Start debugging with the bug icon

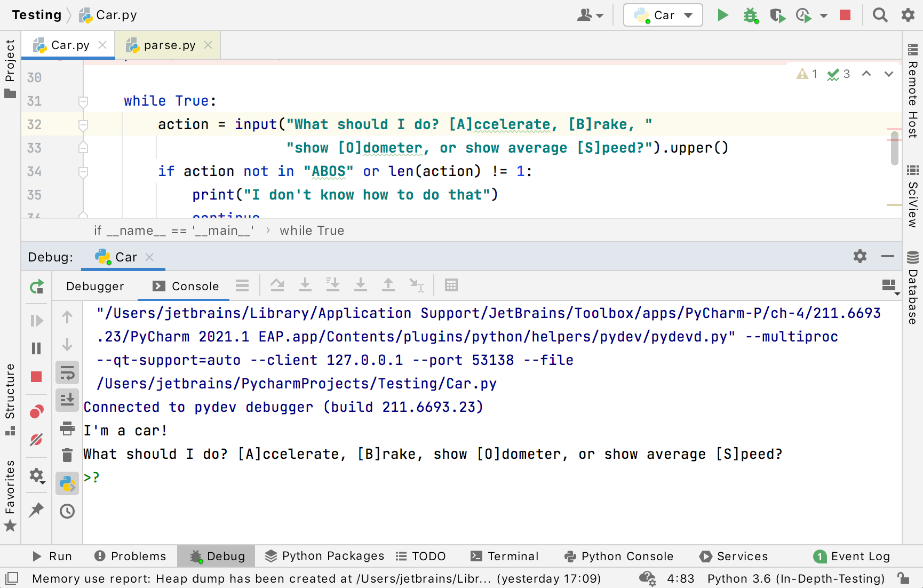751,15
